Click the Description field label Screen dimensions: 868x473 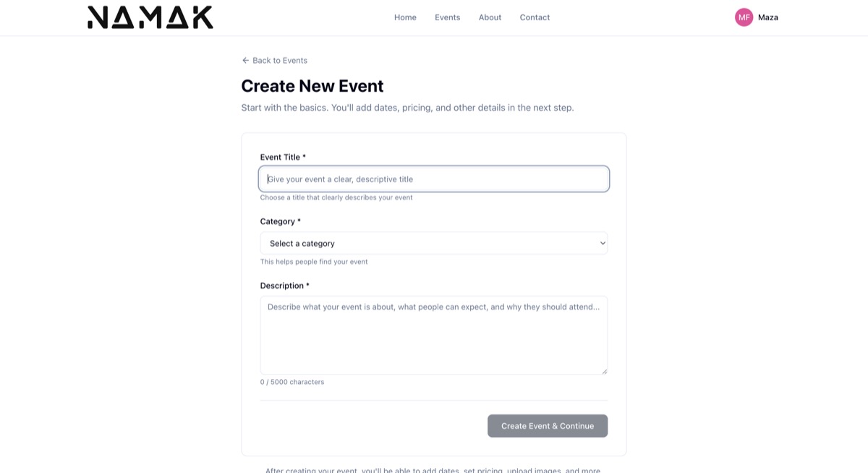coord(285,286)
